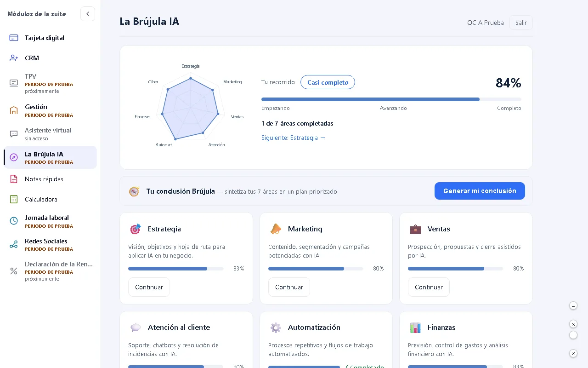The image size is (588, 368).
Task: Click the Automat. label on the radar
Action: coord(164,145)
